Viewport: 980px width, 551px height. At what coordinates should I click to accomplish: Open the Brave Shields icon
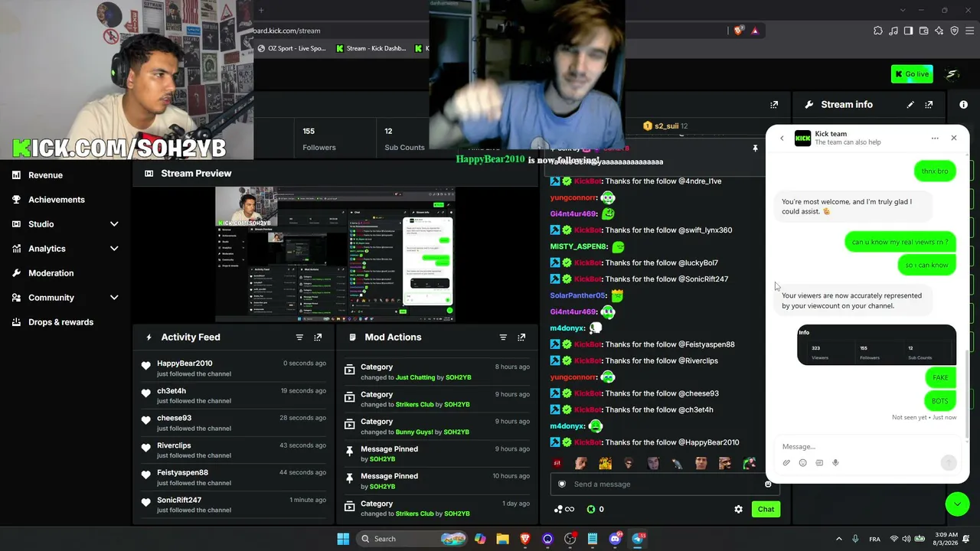pyautogui.click(x=739, y=31)
